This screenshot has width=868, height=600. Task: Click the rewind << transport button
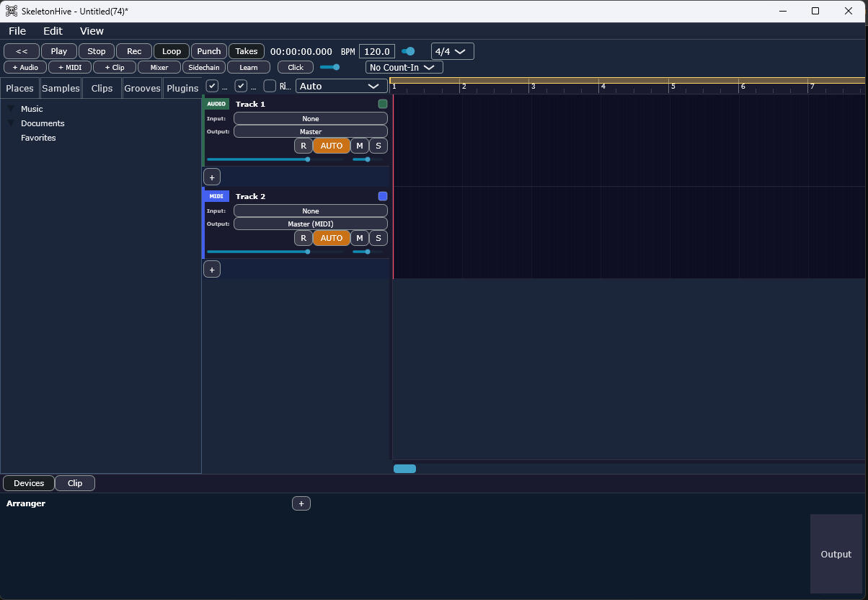[22, 51]
